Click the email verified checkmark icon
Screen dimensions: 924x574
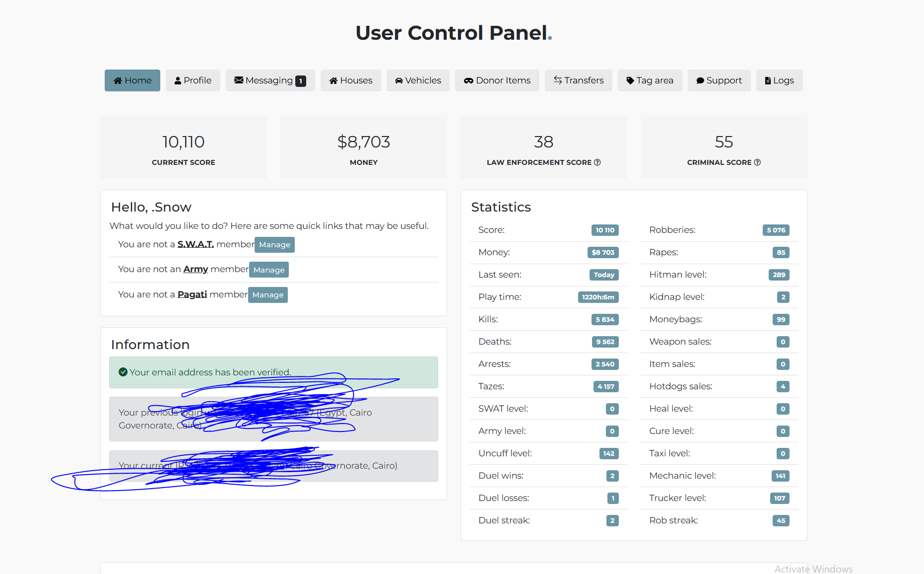pos(123,372)
